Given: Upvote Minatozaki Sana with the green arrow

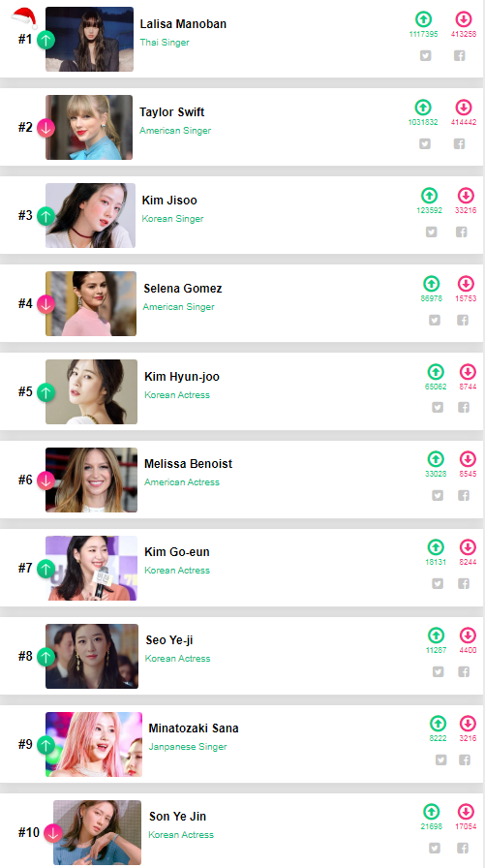Looking at the screenshot, I should click(x=438, y=724).
